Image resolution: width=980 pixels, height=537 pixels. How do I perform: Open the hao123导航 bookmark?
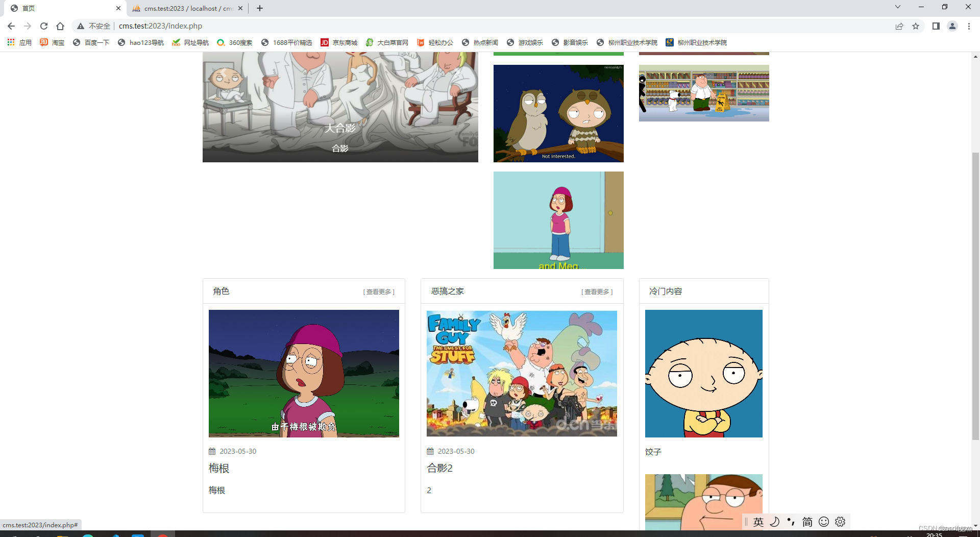click(x=140, y=42)
